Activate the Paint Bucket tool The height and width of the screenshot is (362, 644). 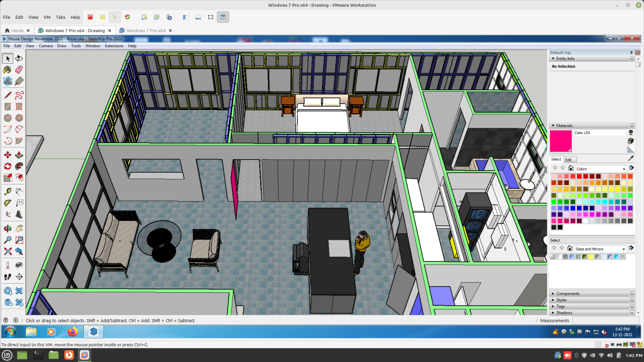(x=7, y=69)
